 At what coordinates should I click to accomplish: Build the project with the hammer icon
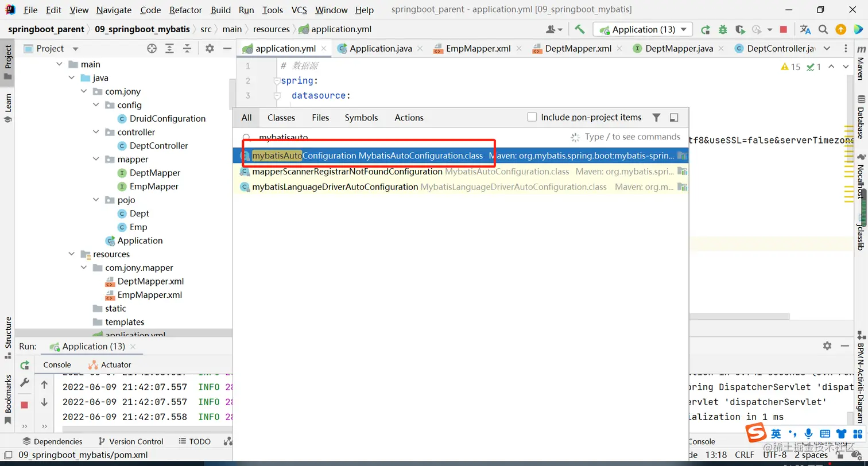(x=580, y=29)
